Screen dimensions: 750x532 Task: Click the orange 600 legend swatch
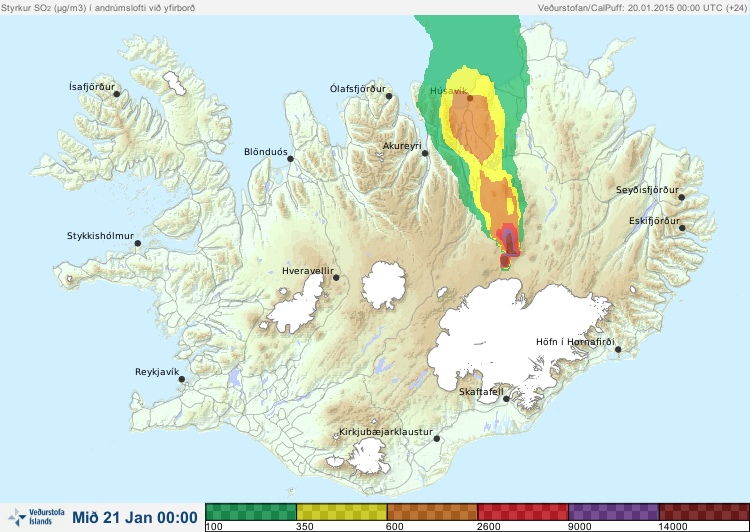click(432, 512)
